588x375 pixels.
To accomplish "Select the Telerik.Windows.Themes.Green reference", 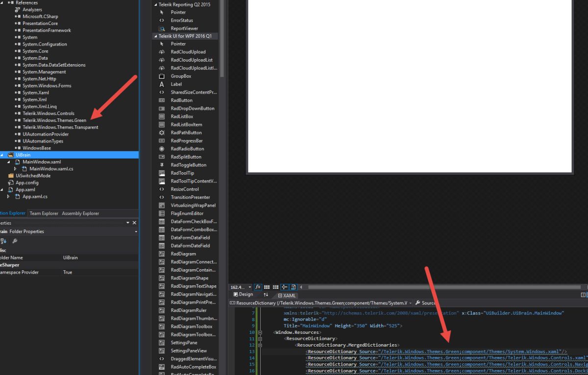I will 54,120.
